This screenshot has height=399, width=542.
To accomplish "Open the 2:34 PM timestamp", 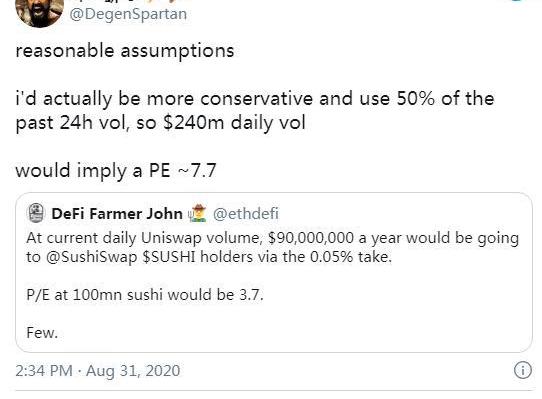I will (44, 371).
